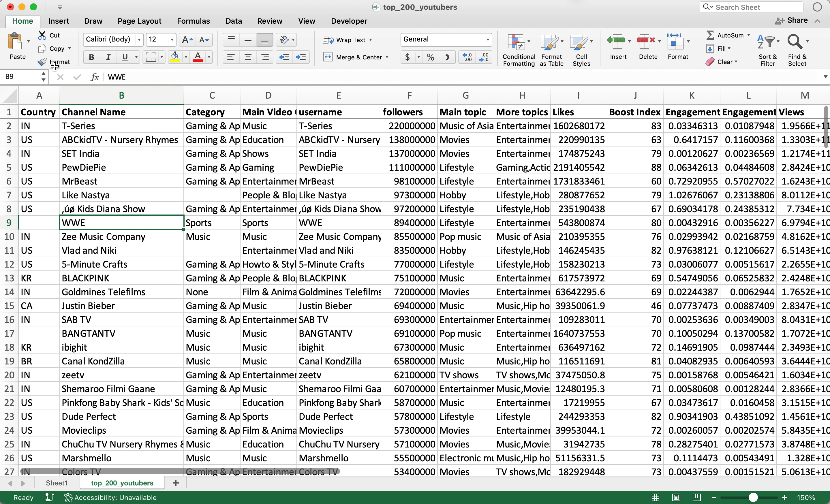The height and width of the screenshot is (504, 830).
Task: Switch to Normal view
Action: [x=655, y=497]
